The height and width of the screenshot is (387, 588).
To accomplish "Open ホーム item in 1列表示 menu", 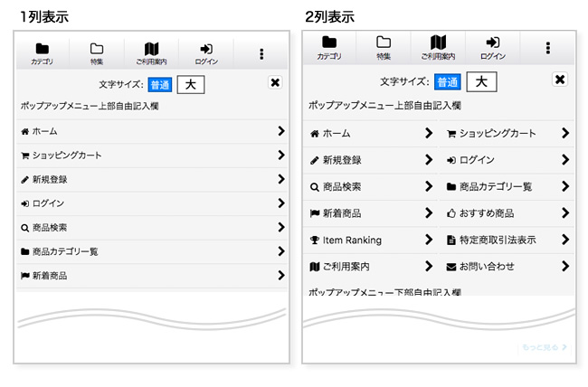I will [x=151, y=131].
